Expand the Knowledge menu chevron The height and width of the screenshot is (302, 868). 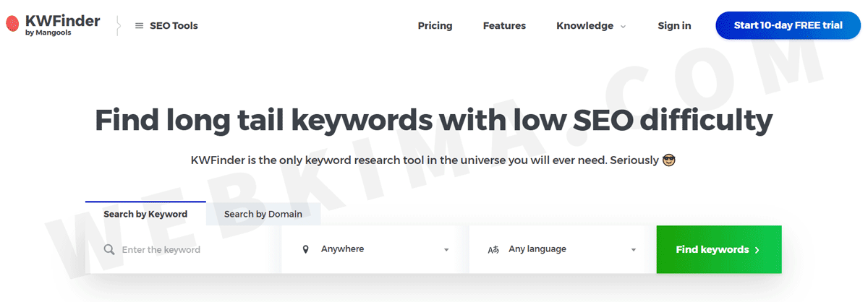click(622, 27)
